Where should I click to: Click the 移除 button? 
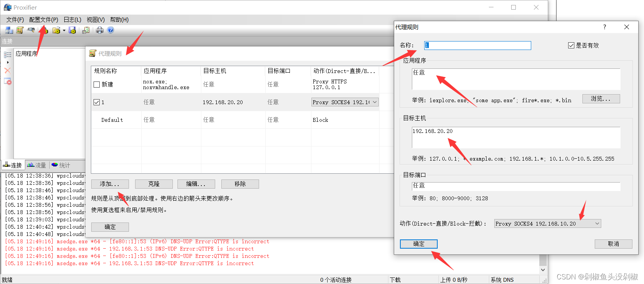pyautogui.click(x=240, y=184)
